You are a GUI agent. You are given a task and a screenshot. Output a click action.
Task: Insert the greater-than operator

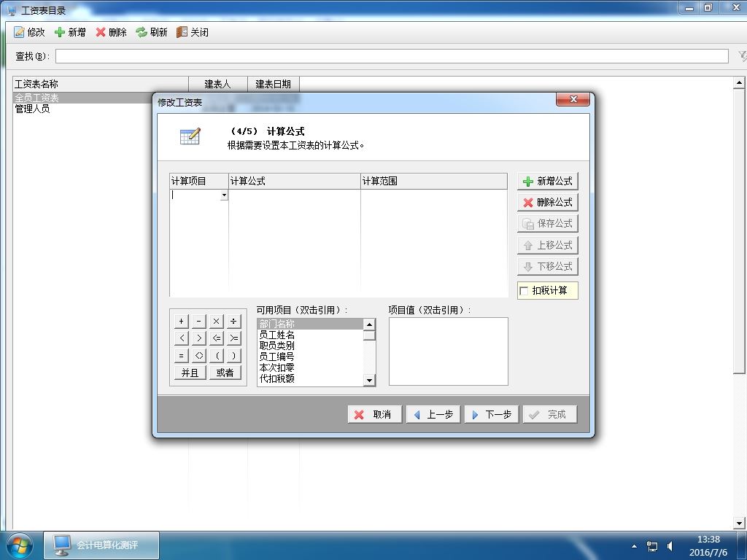pyautogui.click(x=198, y=338)
